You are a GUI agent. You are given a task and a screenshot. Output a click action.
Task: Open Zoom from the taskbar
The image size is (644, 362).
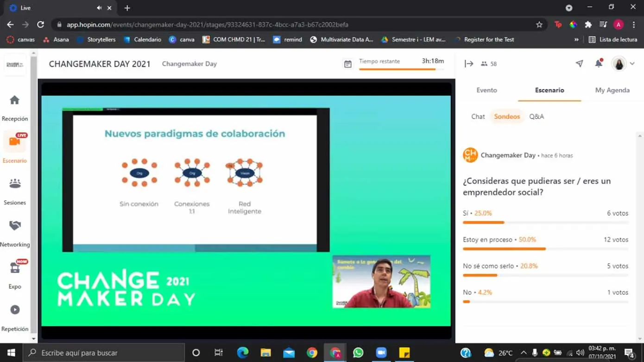[x=381, y=353]
